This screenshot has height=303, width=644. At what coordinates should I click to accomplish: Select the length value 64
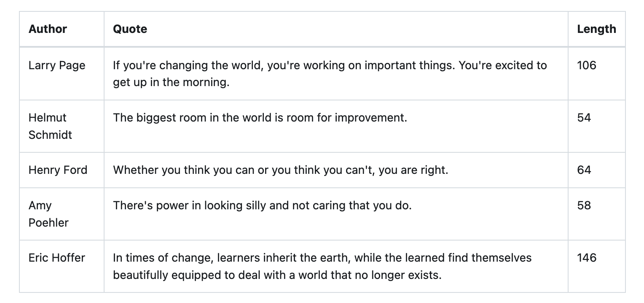[584, 170]
